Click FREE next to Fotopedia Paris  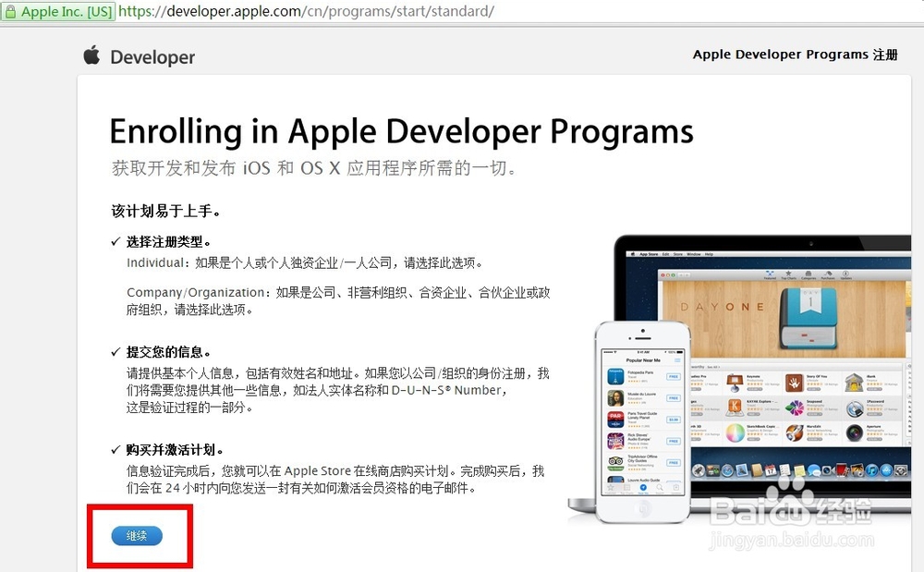point(672,377)
